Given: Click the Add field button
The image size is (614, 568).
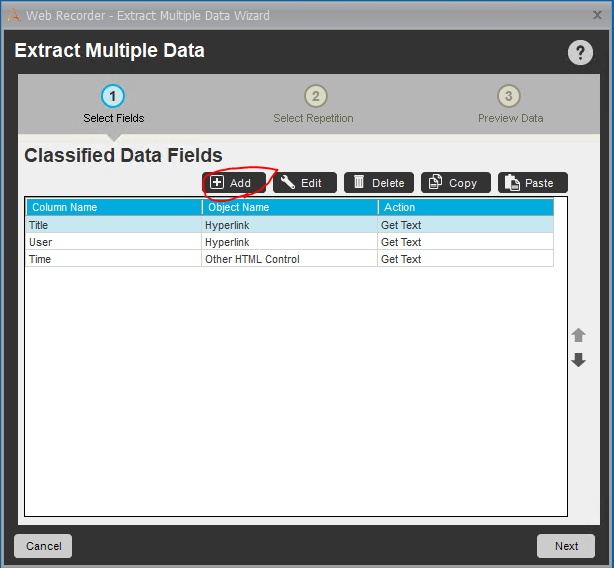Looking at the screenshot, I should (234, 183).
